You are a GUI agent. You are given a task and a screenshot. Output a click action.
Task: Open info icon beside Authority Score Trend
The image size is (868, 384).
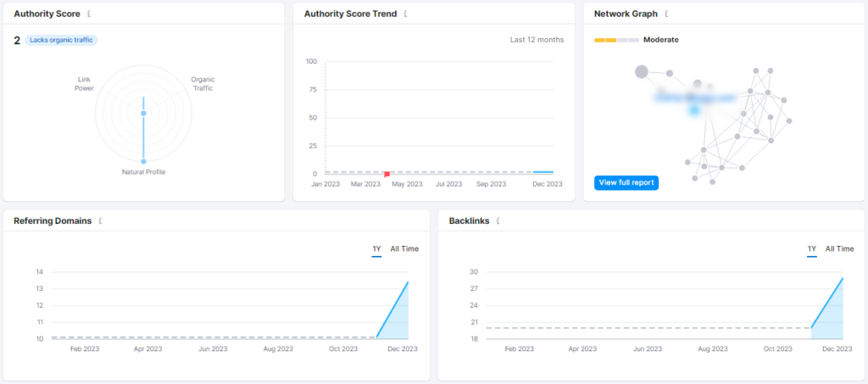click(x=406, y=14)
